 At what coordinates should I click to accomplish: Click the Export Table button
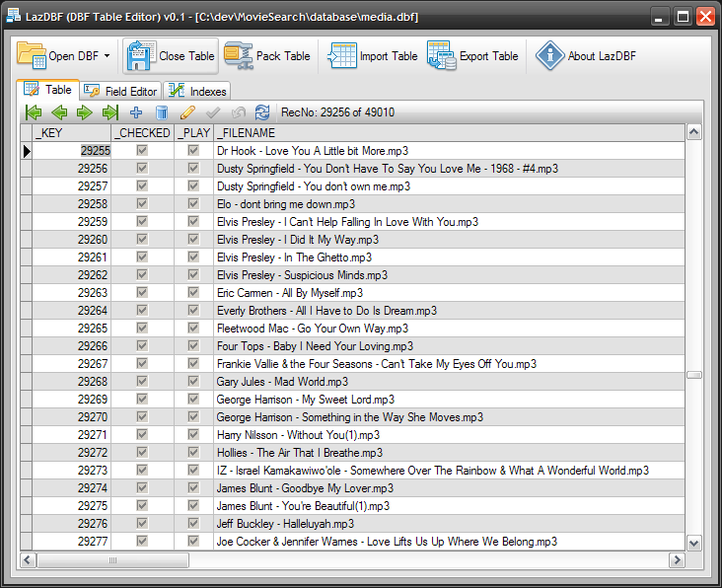[472, 55]
